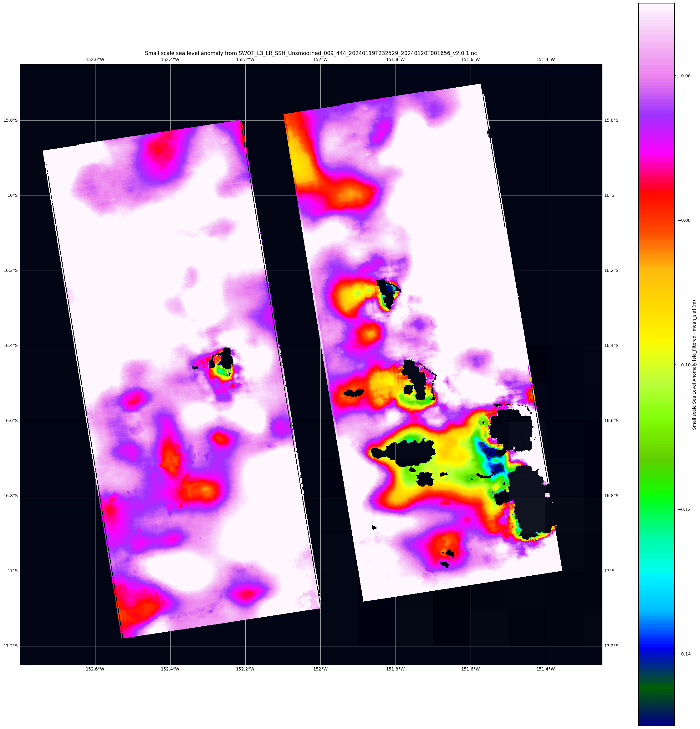The width and height of the screenshot is (700, 729).
Task: Click the −0.08 colorbar tick label
Action: (x=684, y=221)
